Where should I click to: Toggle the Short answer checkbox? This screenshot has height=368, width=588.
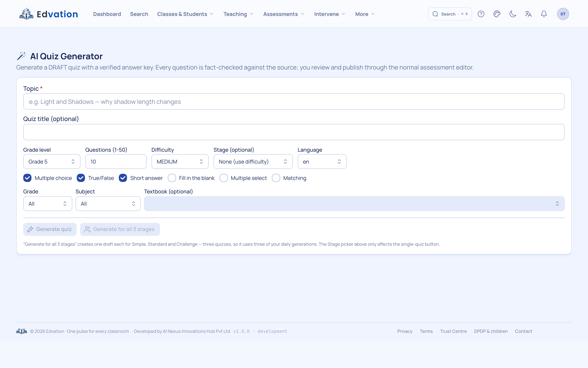coord(123,178)
